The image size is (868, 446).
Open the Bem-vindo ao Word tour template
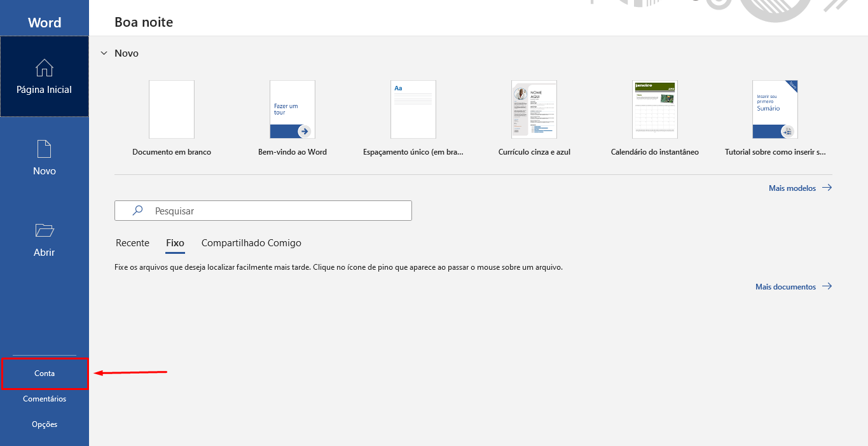point(293,109)
